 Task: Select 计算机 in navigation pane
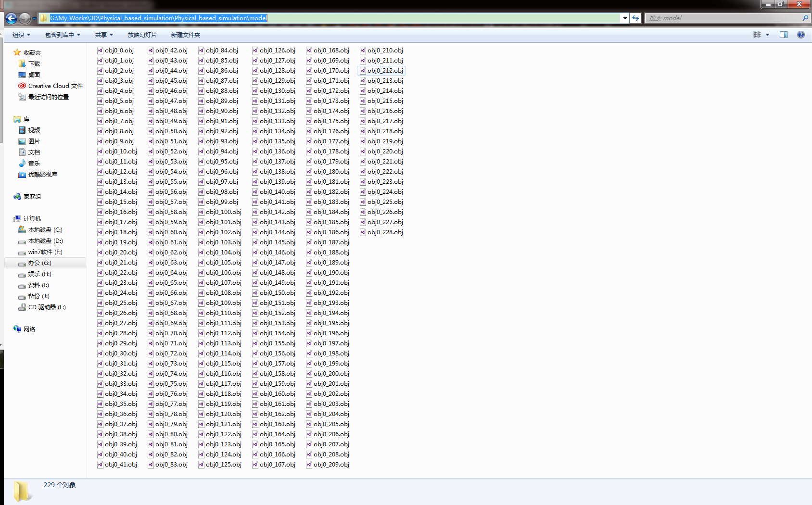(27, 218)
